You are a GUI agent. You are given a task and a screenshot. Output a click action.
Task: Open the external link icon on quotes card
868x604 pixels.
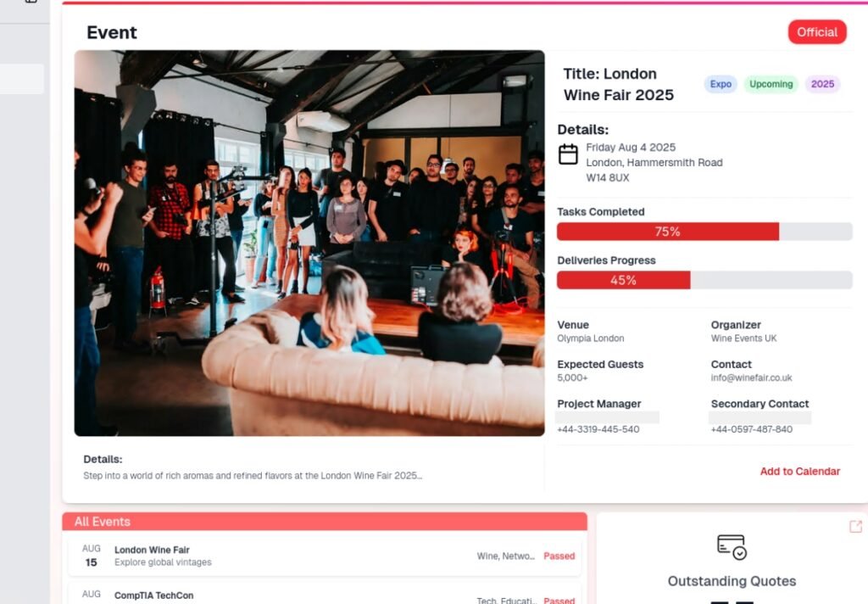click(855, 527)
